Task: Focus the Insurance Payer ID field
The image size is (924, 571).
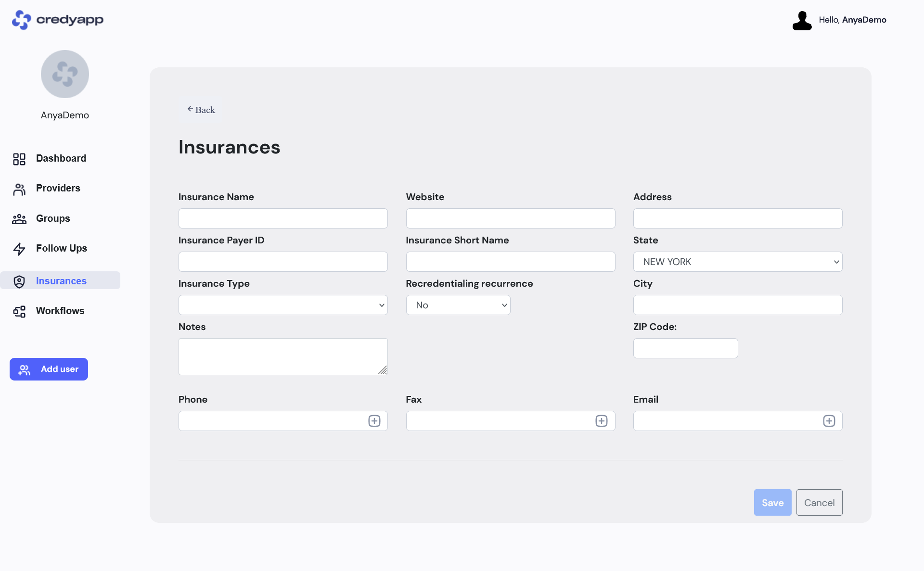Action: 283,262
